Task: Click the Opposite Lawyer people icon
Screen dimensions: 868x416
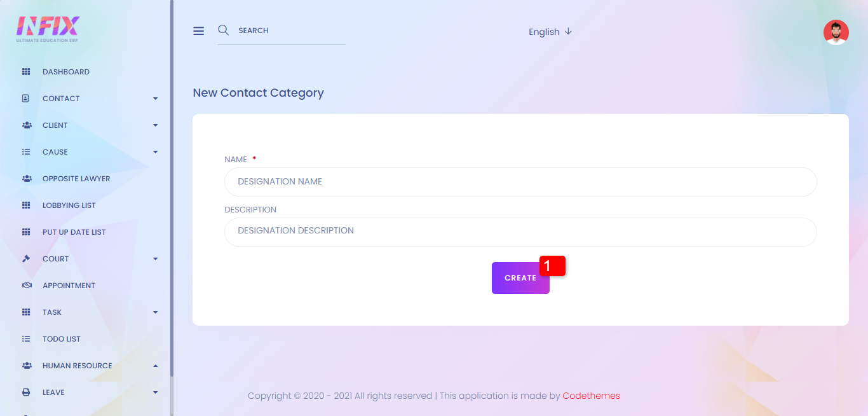Action: pyautogui.click(x=26, y=179)
